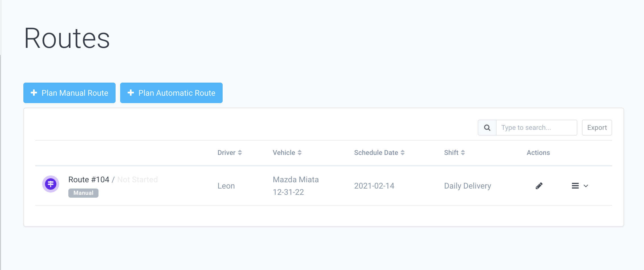Click the purple signpost icon of Route #104
This screenshot has height=270, width=644.
tap(51, 184)
